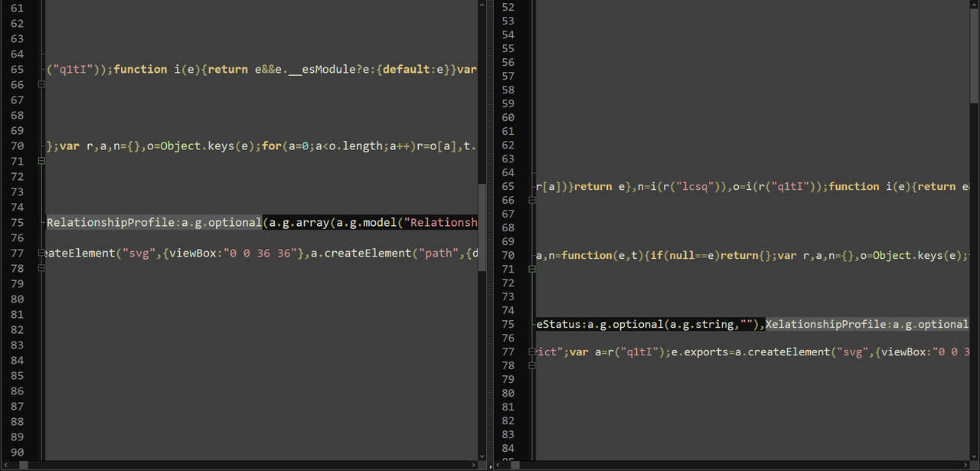Click 'function(e,t)' in right pane line 70
980x471 pixels.
click(604, 255)
